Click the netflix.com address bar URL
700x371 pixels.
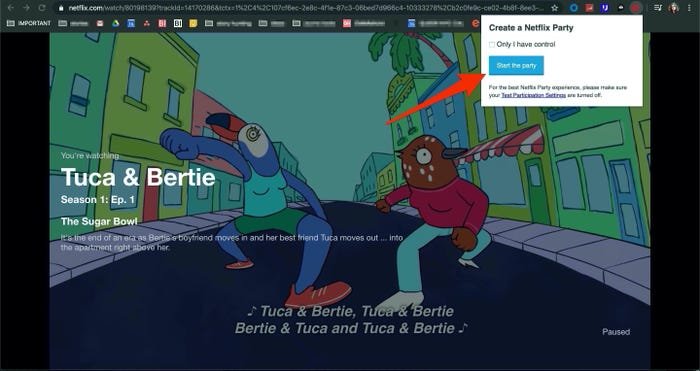tap(306, 8)
